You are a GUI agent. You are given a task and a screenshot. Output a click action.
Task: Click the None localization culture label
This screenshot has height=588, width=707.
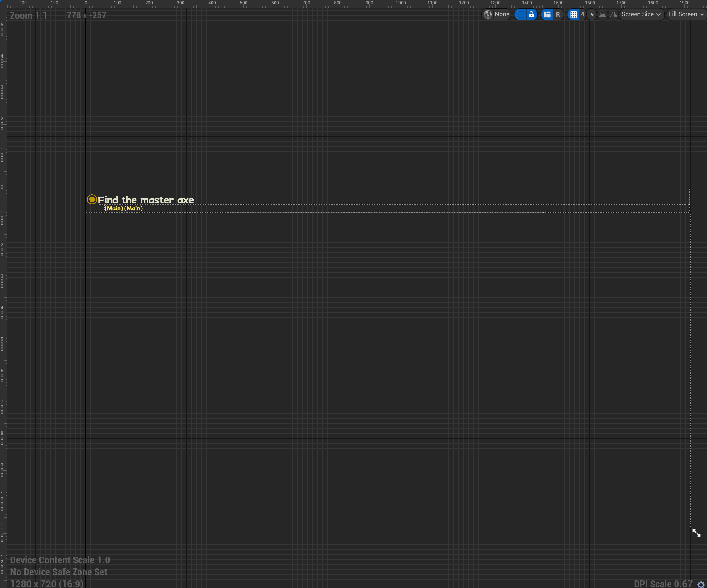[502, 14]
